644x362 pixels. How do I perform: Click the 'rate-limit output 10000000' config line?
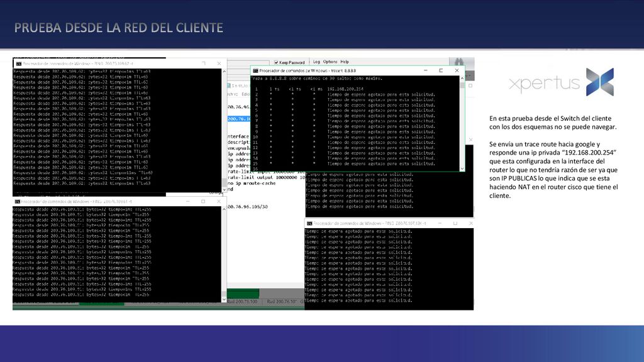pyautogui.click(x=267, y=177)
